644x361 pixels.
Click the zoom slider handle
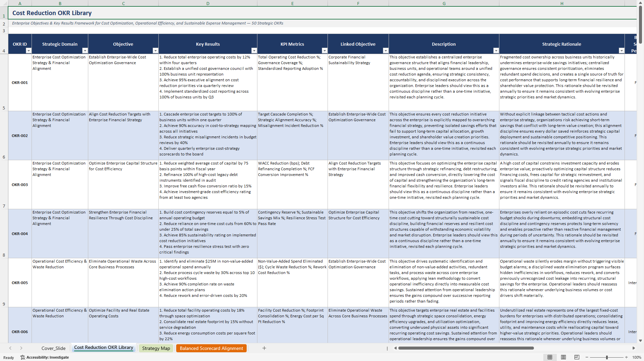607,357
